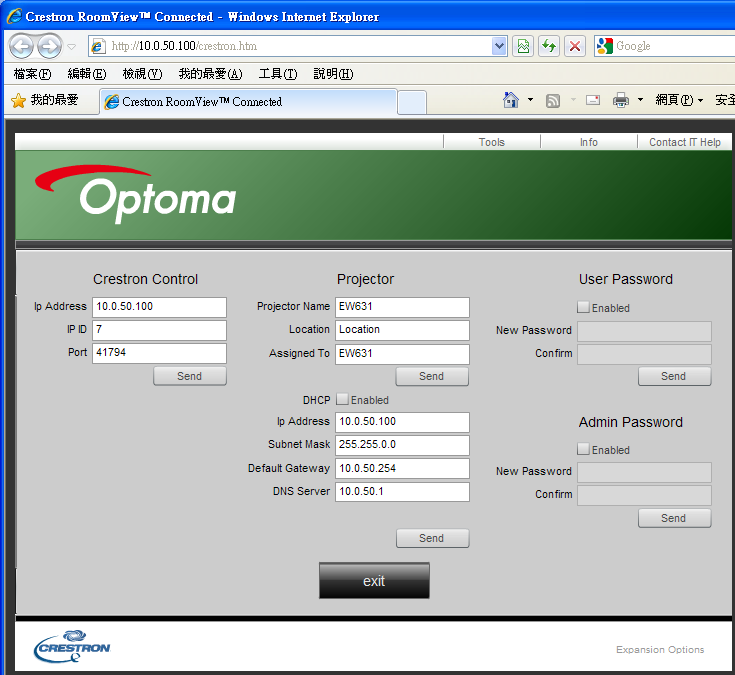Click the Port input field
The image size is (735, 675).
(x=159, y=353)
